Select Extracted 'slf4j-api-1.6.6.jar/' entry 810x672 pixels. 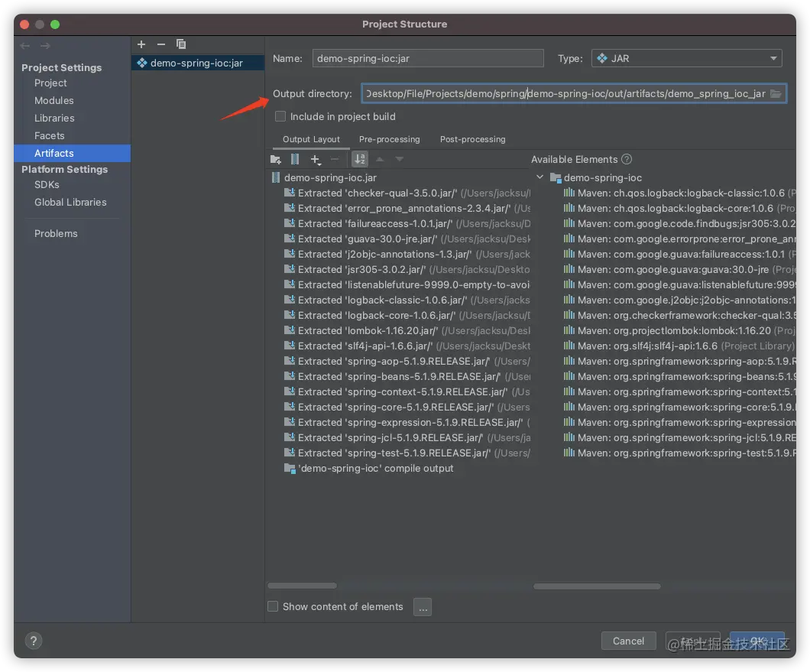click(407, 346)
